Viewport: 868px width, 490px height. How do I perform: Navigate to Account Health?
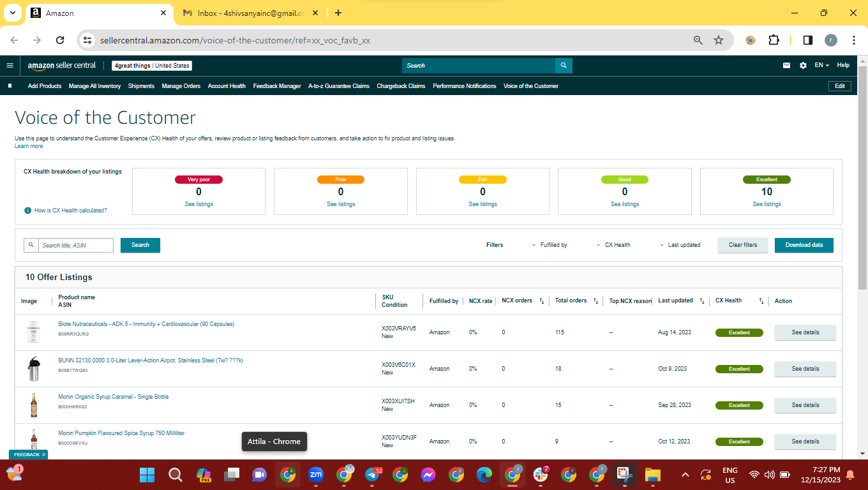(x=227, y=86)
